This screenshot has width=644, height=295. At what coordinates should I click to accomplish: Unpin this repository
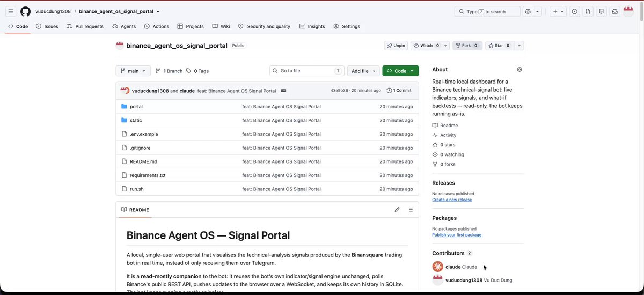click(396, 46)
